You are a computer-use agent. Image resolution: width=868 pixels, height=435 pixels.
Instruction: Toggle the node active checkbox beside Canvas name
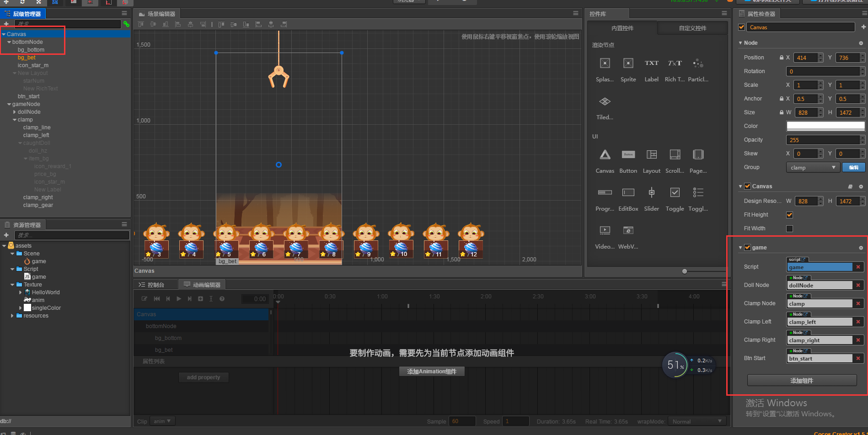point(742,27)
